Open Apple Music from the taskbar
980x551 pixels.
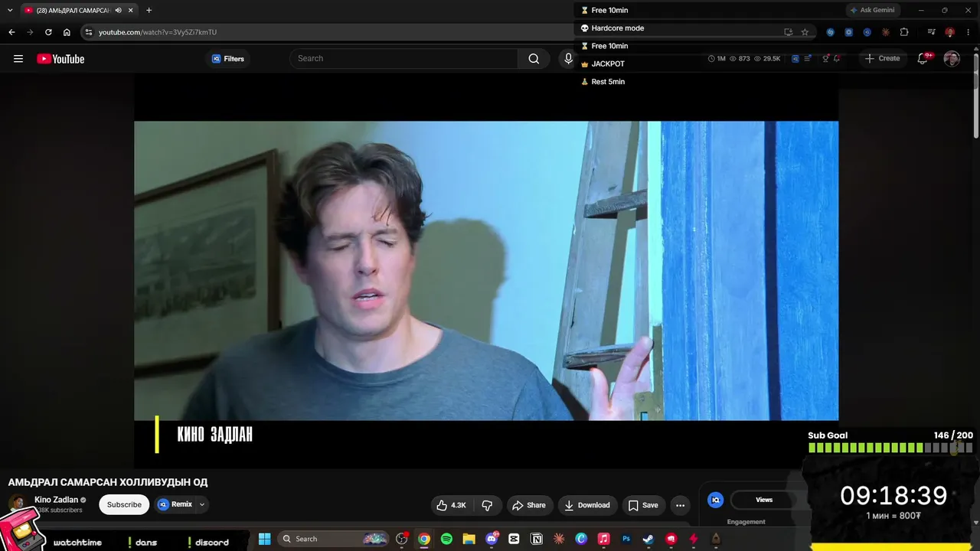pyautogui.click(x=603, y=539)
